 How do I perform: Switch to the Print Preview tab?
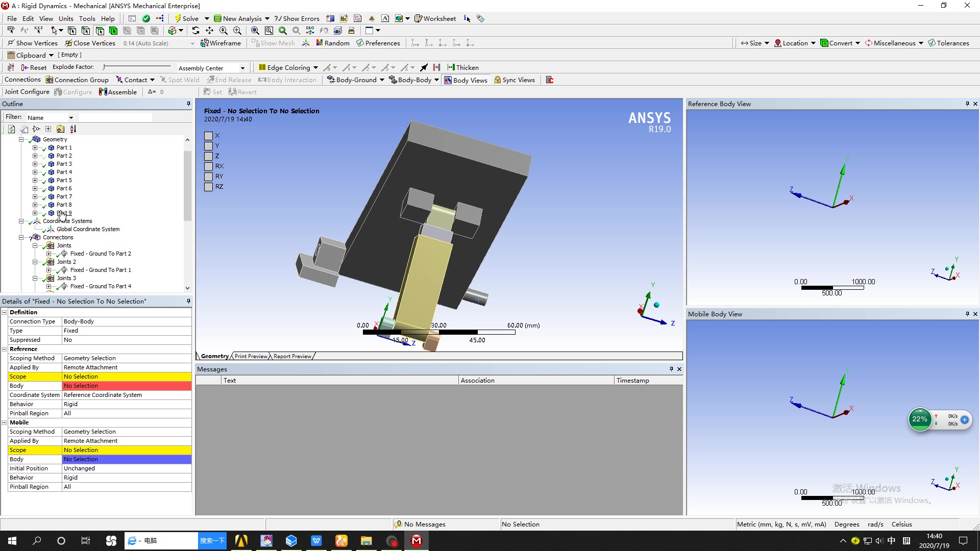click(251, 356)
